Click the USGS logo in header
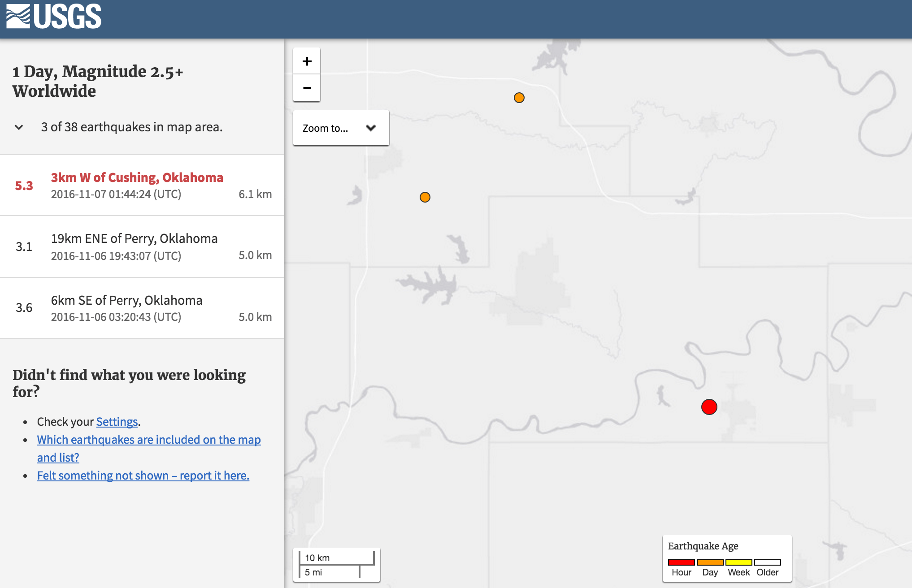 (54, 17)
